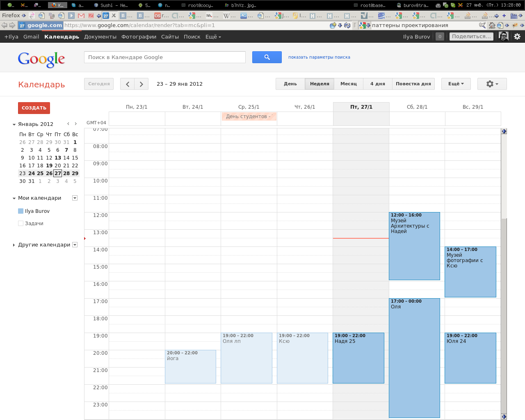
Task: Open Google bar options gear icon
Action: [517, 37]
